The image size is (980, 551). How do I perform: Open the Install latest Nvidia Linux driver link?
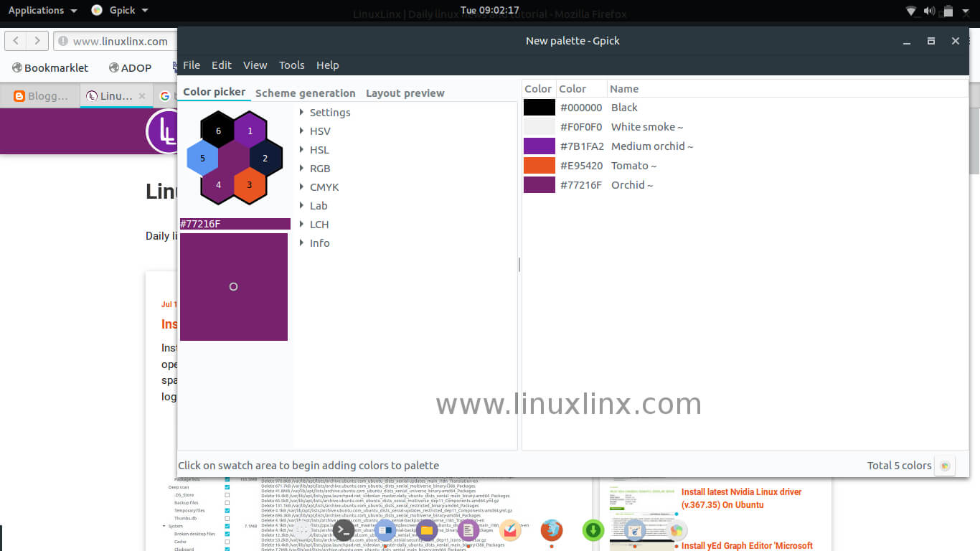pyautogui.click(x=741, y=498)
